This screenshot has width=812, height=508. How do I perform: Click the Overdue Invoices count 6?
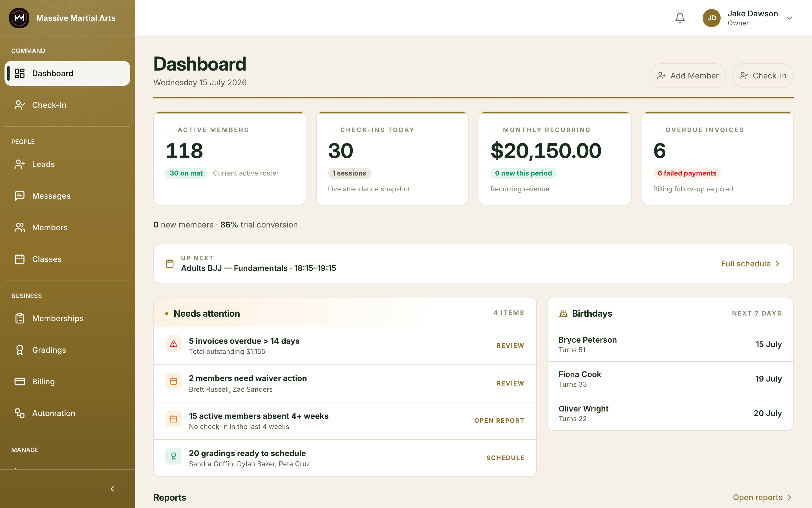[x=659, y=150]
